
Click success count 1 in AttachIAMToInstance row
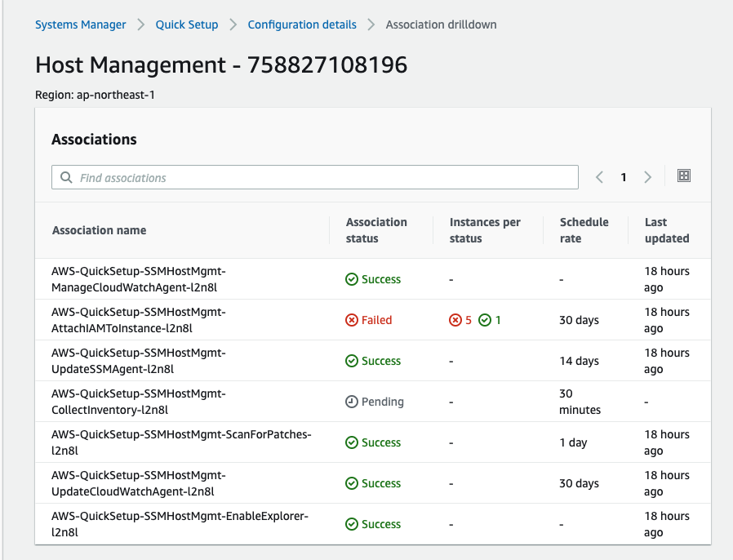tap(498, 320)
